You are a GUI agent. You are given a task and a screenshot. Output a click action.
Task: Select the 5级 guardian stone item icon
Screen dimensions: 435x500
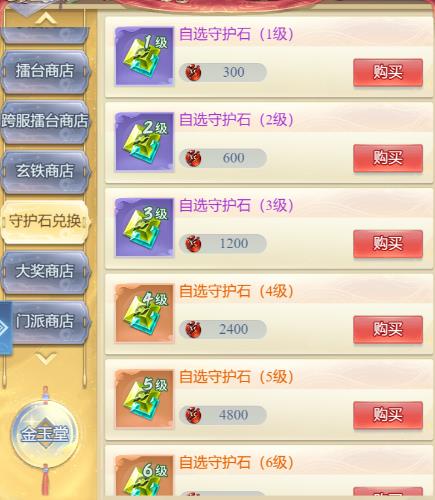point(144,399)
